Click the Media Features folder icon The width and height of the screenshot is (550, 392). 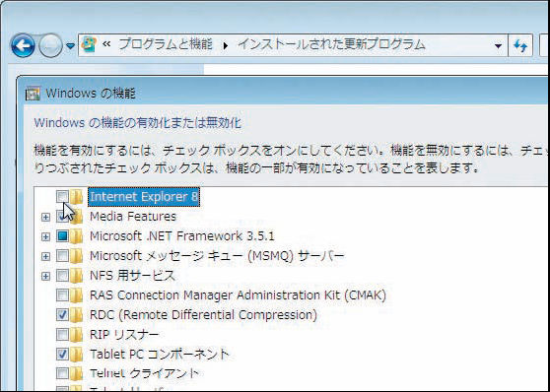pos(76,217)
